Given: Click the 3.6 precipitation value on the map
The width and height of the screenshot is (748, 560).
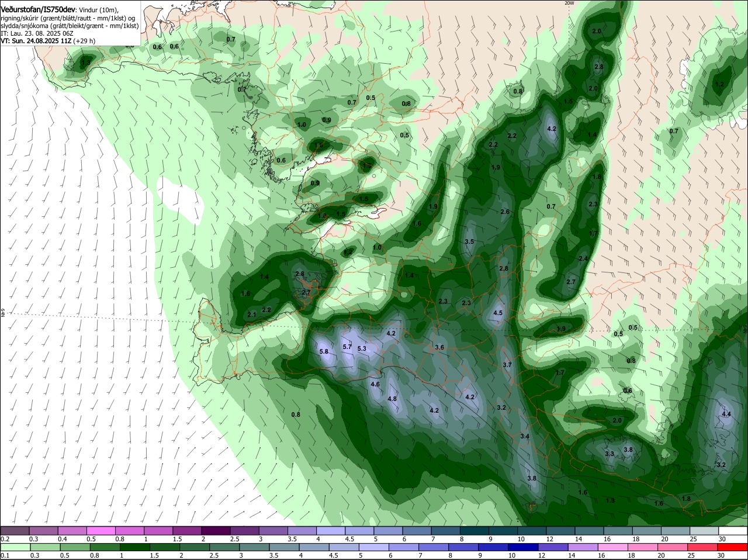Looking at the screenshot, I should 439,347.
